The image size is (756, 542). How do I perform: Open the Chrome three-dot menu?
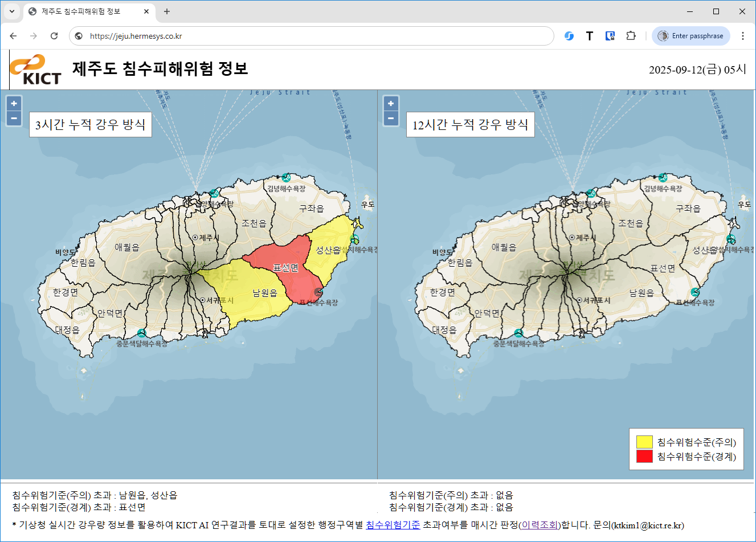(742, 36)
